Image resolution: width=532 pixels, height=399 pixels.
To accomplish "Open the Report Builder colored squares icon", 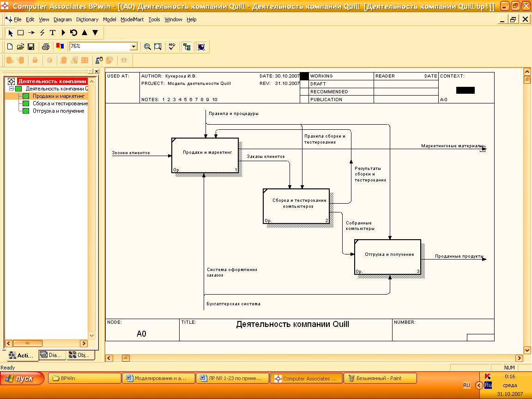I will pos(60,47).
